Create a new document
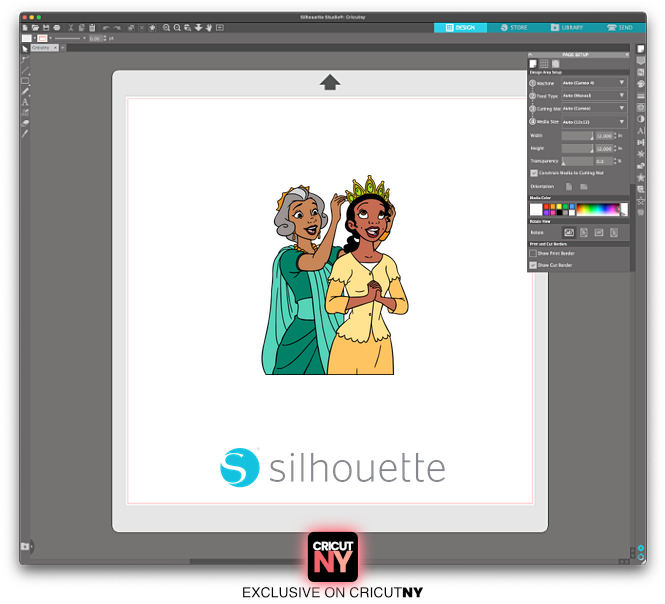This screenshot has width=665, height=604. pos(25,28)
